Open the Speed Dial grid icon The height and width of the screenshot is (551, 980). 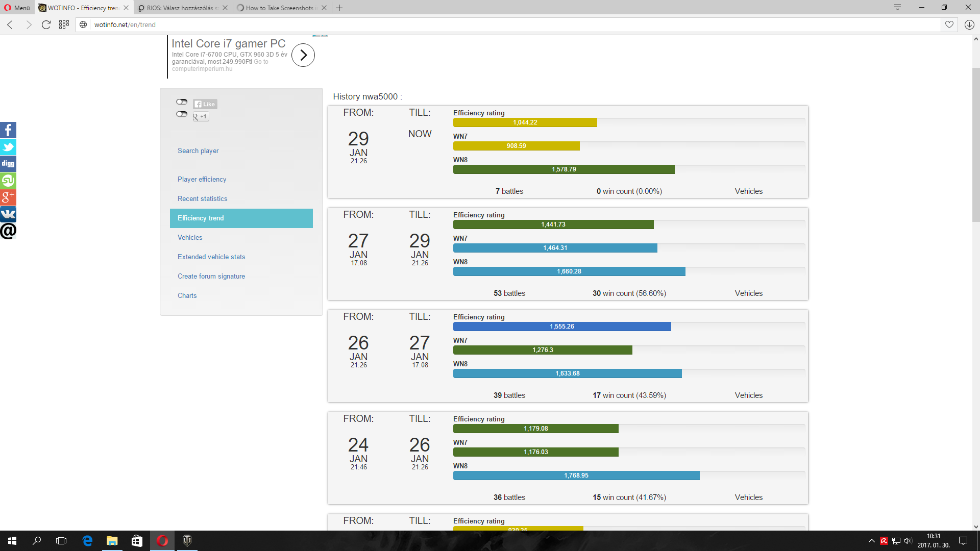click(64, 24)
